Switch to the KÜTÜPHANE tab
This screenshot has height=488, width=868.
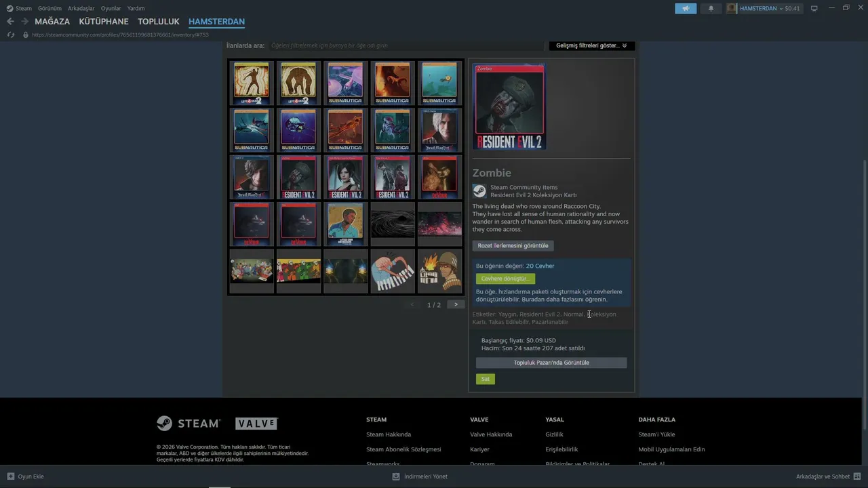tap(104, 22)
